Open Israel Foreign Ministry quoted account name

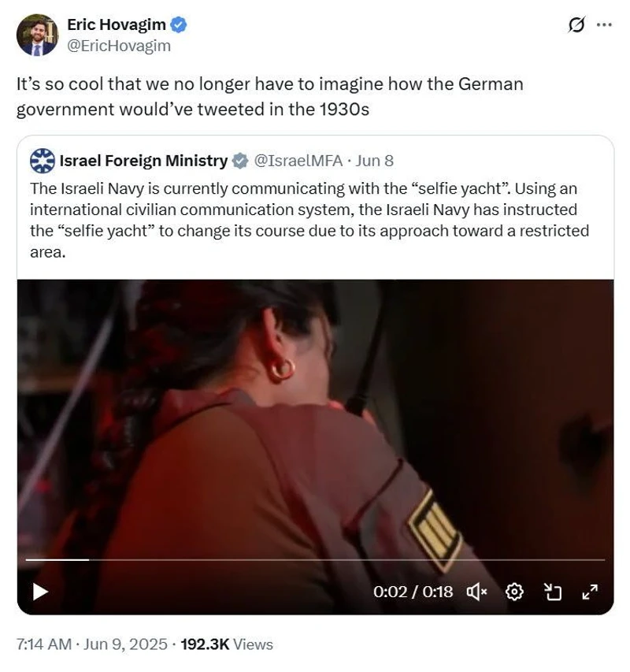coord(143,161)
